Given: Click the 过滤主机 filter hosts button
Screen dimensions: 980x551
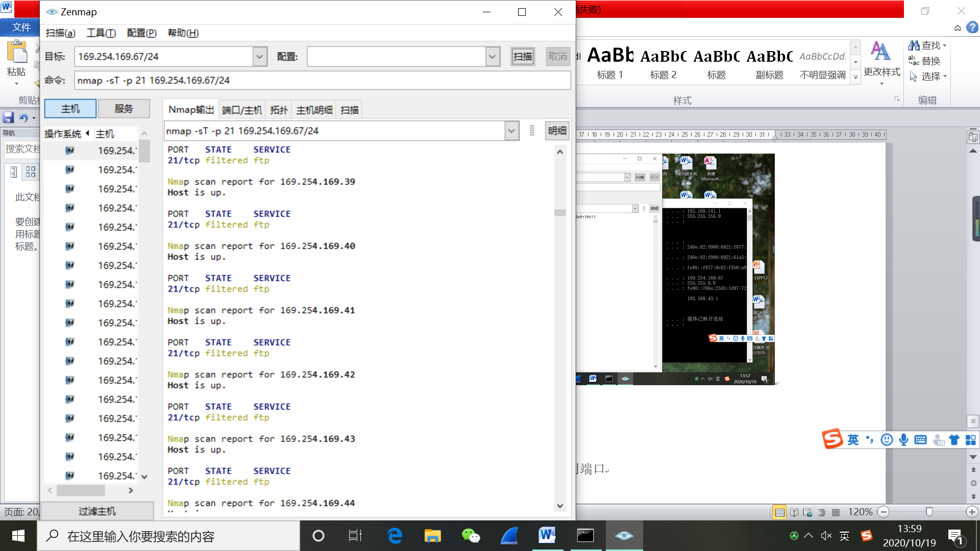Looking at the screenshot, I should (x=97, y=511).
